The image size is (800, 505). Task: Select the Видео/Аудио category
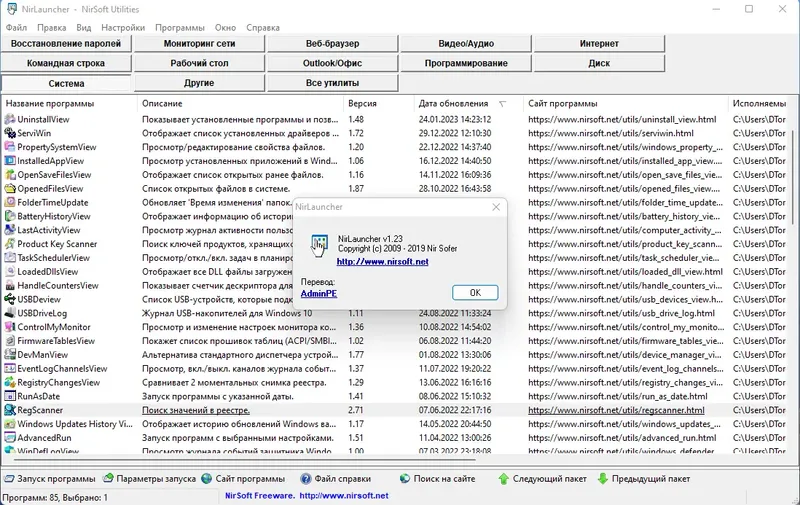coord(466,43)
